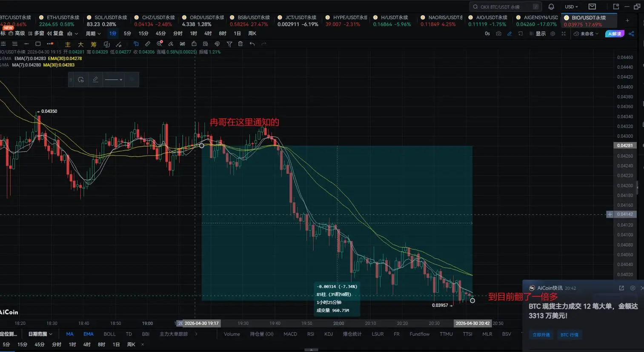Lock drawings with the padlock icon

click(x=194, y=44)
